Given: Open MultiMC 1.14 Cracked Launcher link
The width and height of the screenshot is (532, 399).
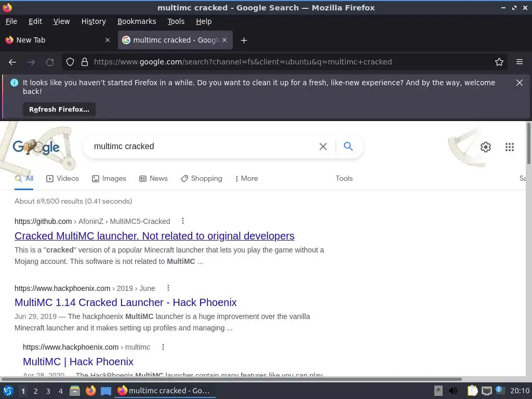Looking at the screenshot, I should pos(126,302).
